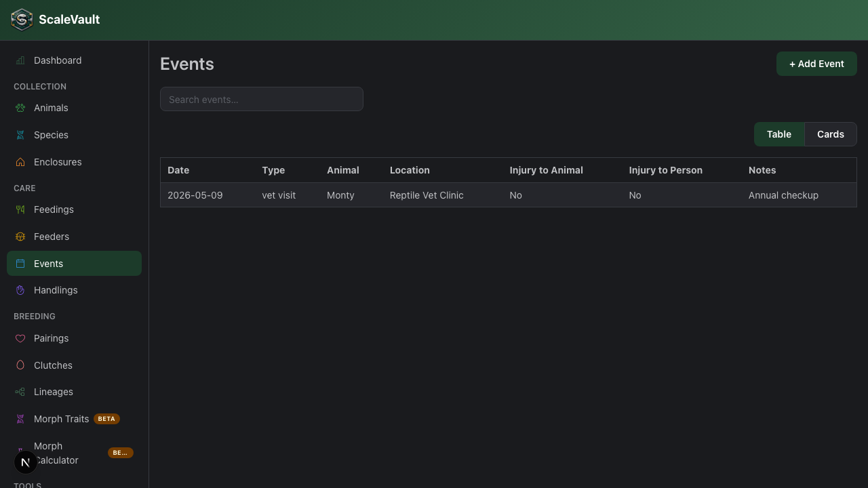Screen dimensions: 868x488
Task: Go to Feedings in Care
Action: pos(74,209)
